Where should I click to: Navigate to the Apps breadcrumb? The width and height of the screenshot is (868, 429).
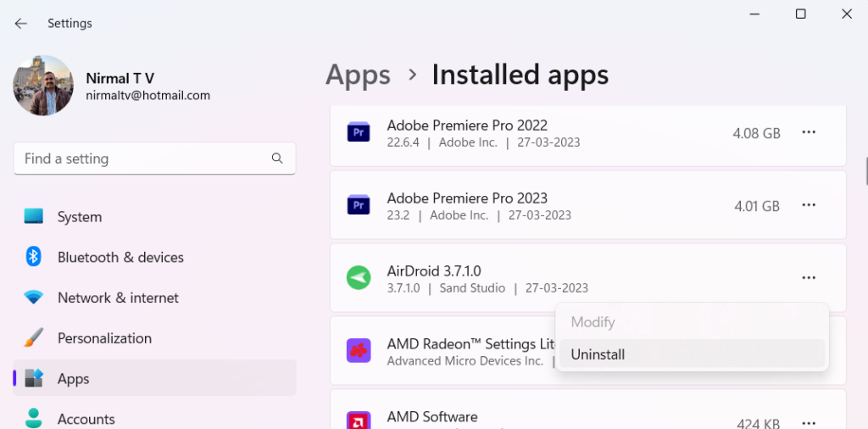click(x=359, y=75)
